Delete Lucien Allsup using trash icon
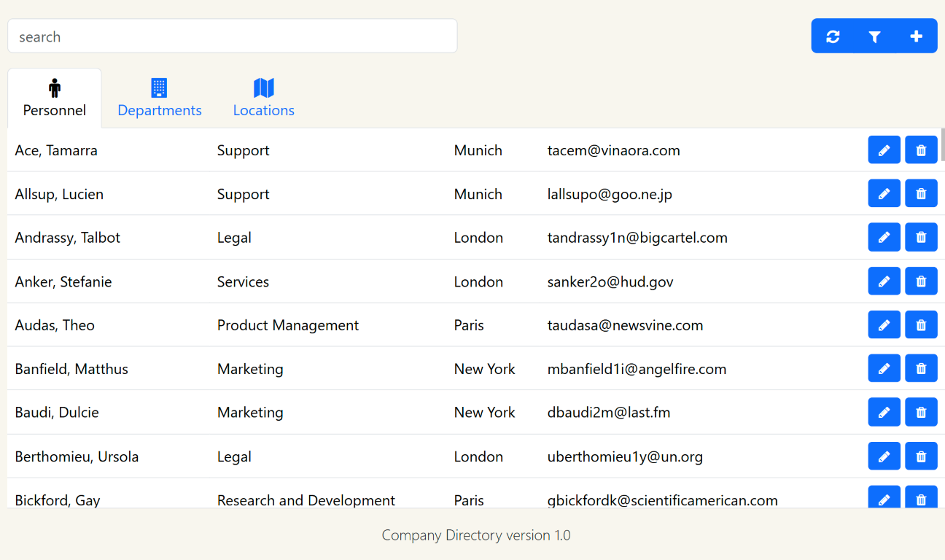945x560 pixels. [x=921, y=194]
